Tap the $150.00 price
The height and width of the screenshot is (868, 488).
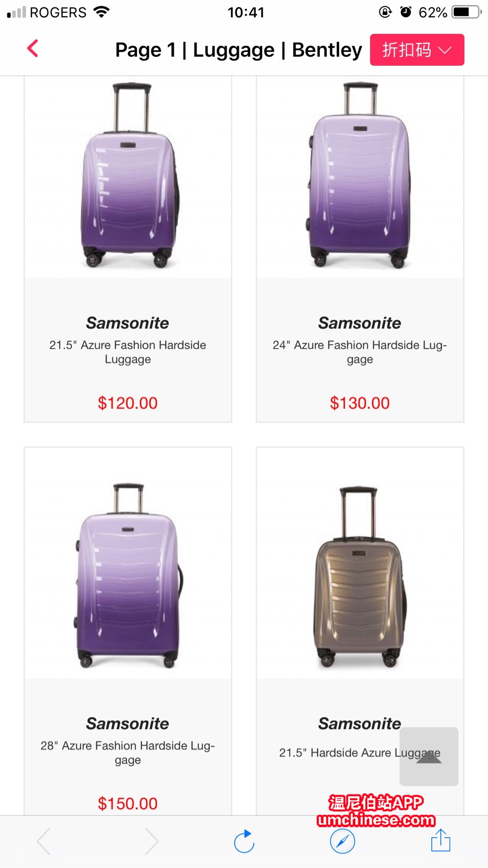[127, 803]
